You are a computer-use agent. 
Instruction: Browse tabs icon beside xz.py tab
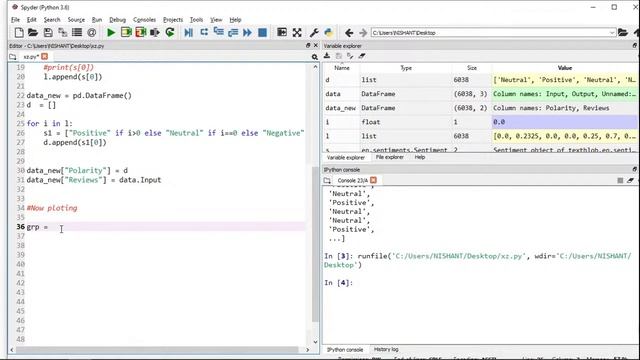(13, 57)
